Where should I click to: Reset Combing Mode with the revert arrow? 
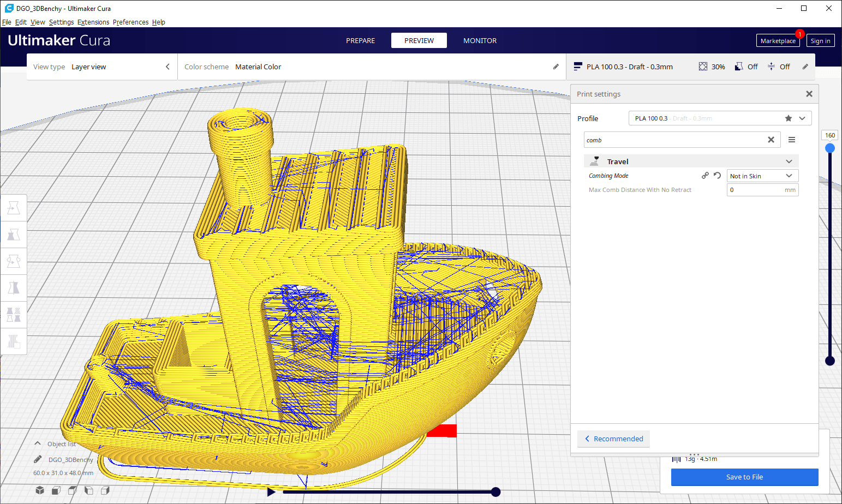(718, 176)
